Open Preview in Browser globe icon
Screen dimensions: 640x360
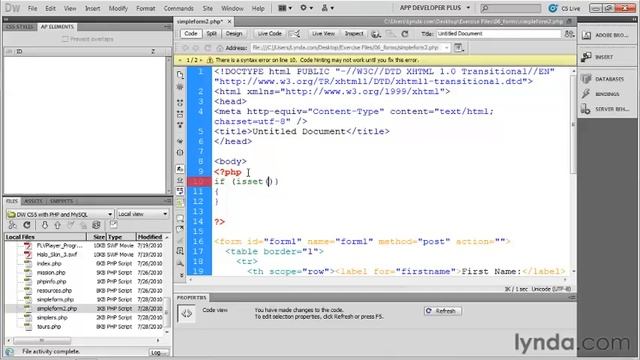[376, 34]
